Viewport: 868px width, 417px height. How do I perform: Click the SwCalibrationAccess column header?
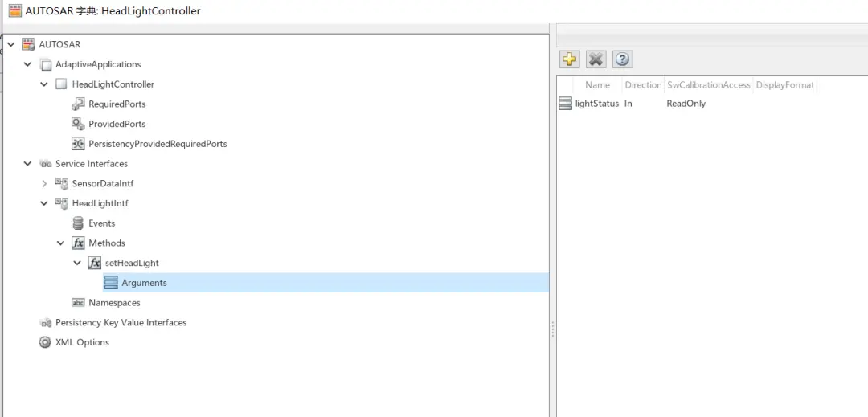coord(709,84)
